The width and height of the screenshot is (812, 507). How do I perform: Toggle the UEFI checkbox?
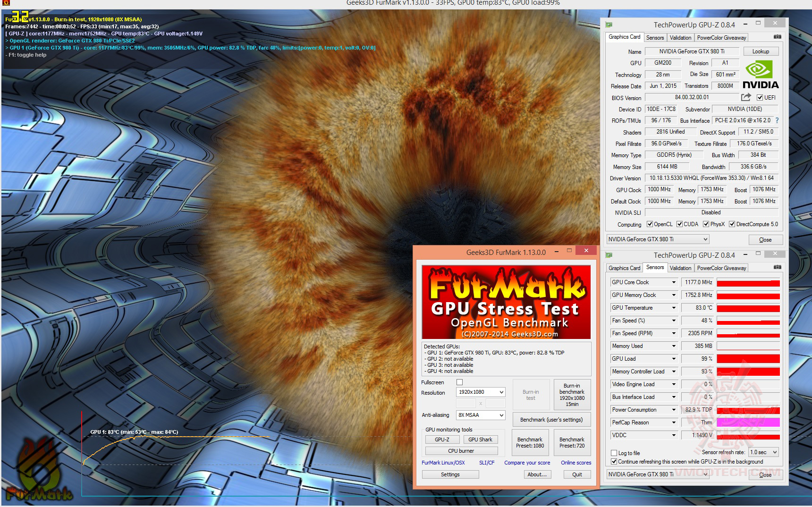pyautogui.click(x=760, y=98)
